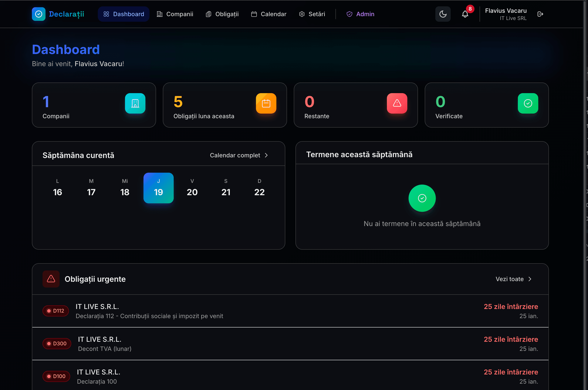The height and width of the screenshot is (390, 588).
Task: Toggle dark mode with the moon icon
Action: click(443, 14)
